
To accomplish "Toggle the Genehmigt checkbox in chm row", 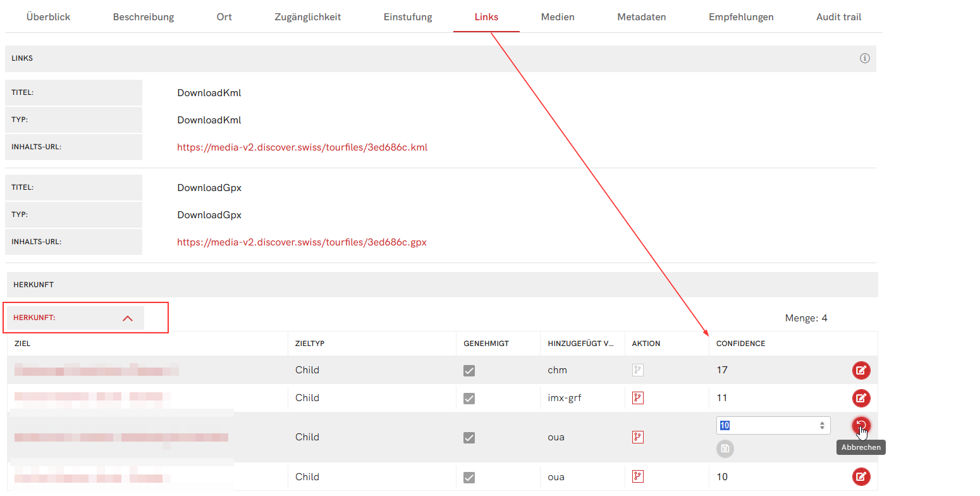I will (469, 371).
